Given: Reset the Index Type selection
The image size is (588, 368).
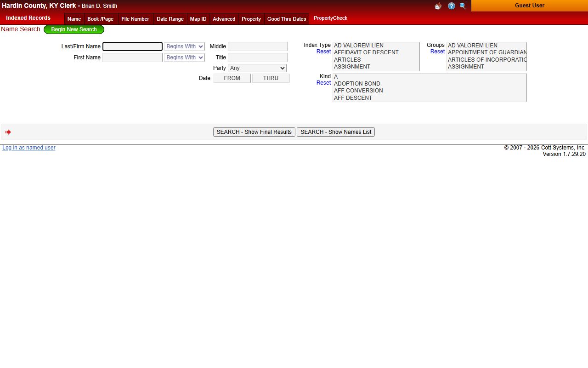Looking at the screenshot, I should tap(323, 52).
